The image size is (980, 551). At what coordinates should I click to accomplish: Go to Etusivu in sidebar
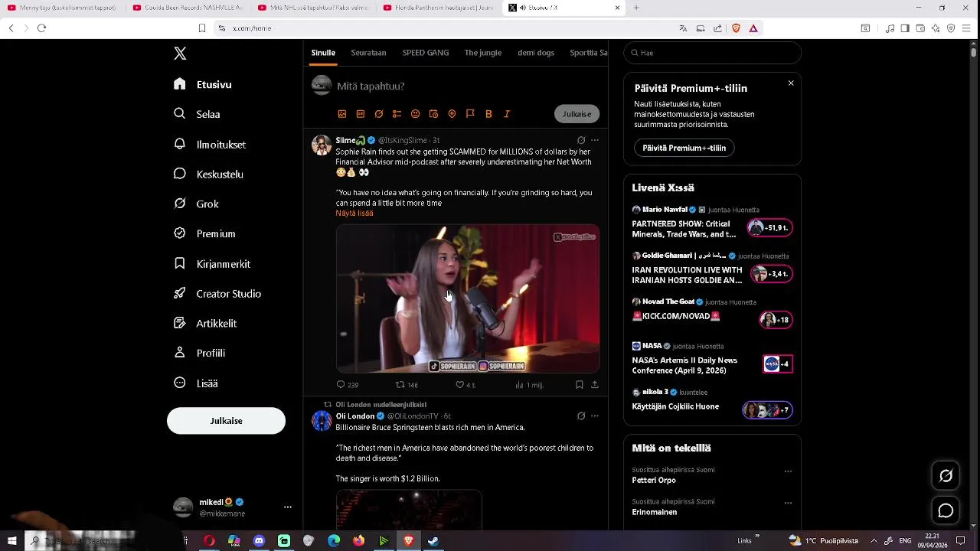[203, 85]
